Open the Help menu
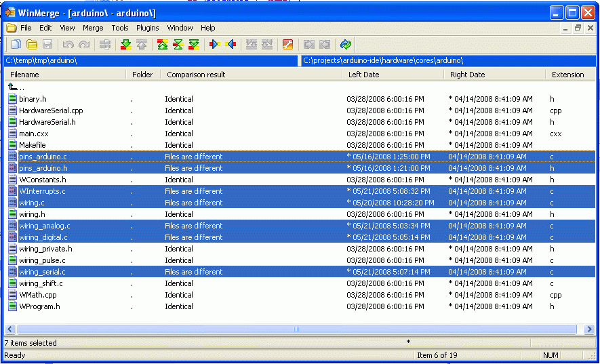Screen dimensions: 600x364 [207, 28]
